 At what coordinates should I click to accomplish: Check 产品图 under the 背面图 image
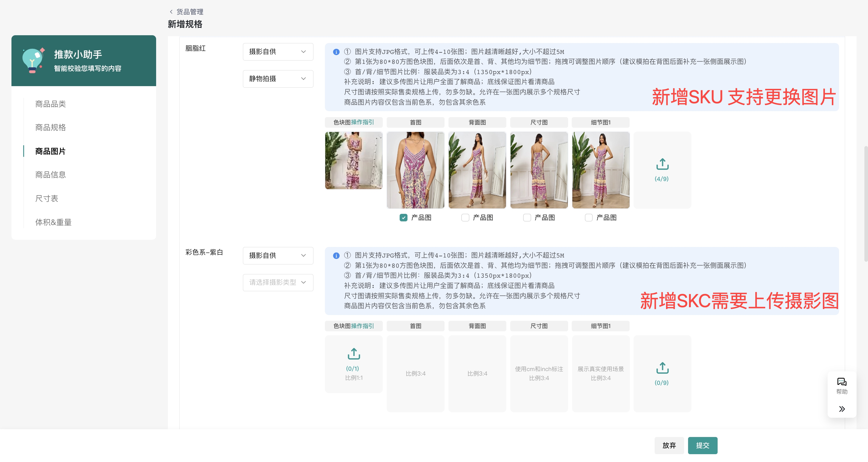pyautogui.click(x=465, y=217)
